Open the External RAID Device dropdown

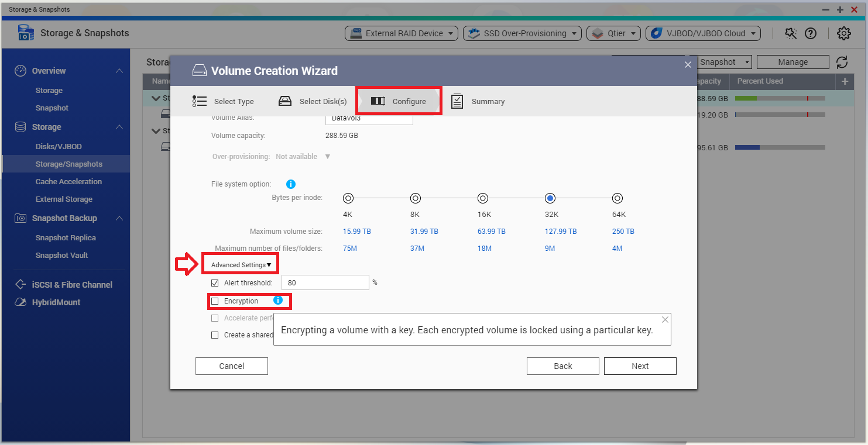tap(401, 33)
